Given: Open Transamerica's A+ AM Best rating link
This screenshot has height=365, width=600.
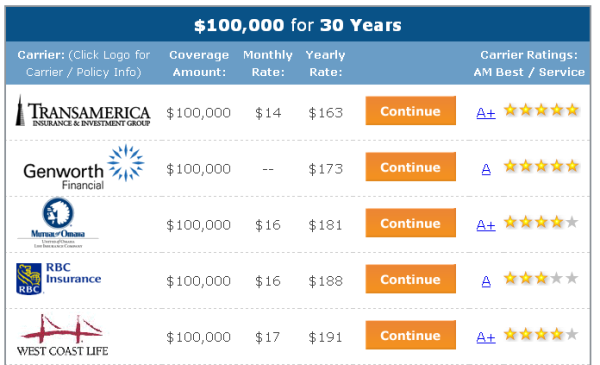Looking at the screenshot, I should pyautogui.click(x=486, y=113).
